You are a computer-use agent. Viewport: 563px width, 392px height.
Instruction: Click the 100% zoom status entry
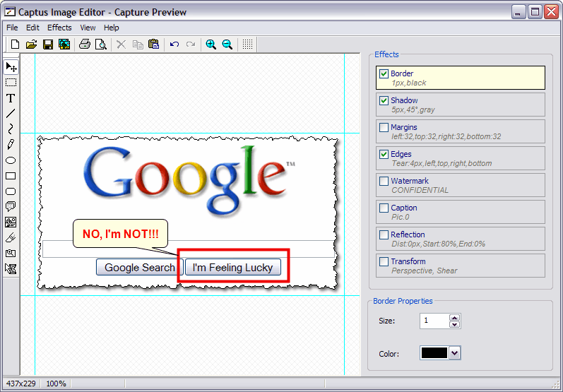tap(56, 384)
